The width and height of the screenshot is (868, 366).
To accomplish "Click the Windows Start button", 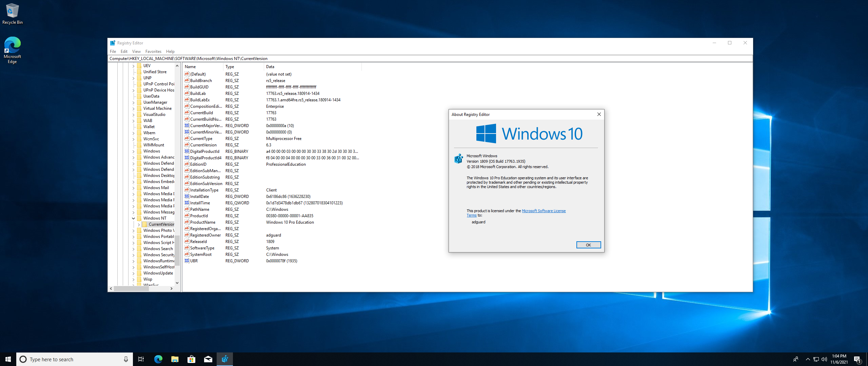I will pyautogui.click(x=8, y=359).
